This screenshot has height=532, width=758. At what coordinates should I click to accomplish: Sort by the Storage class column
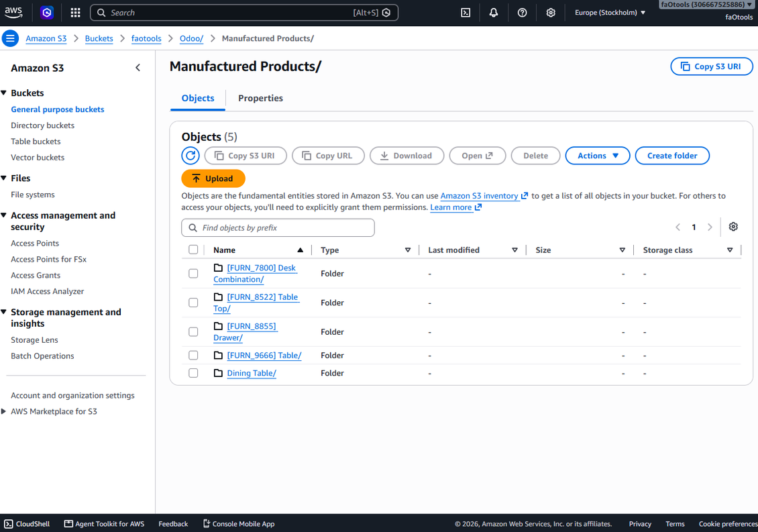tap(730, 250)
